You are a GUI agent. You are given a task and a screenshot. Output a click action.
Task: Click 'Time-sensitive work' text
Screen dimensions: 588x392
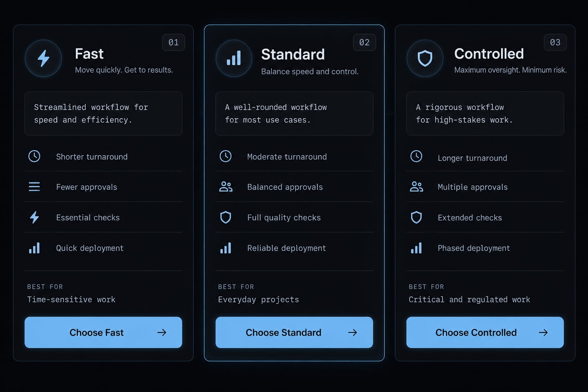point(71,299)
